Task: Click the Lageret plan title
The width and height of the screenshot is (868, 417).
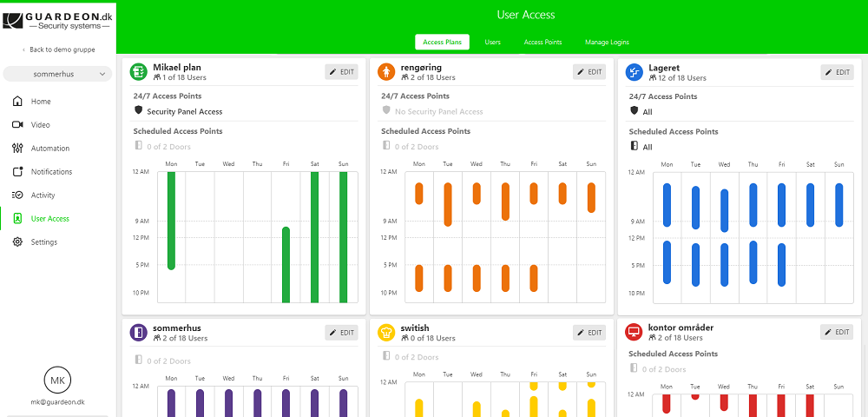Action: coord(664,68)
